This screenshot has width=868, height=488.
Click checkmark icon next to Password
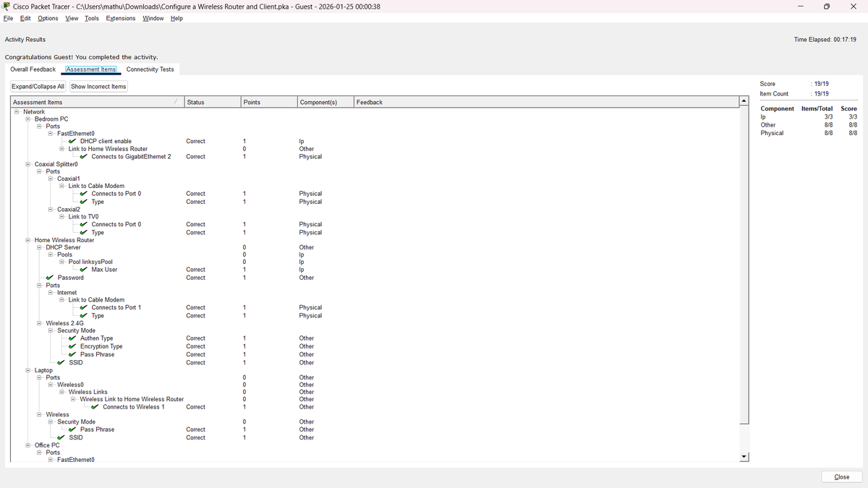pos(49,278)
